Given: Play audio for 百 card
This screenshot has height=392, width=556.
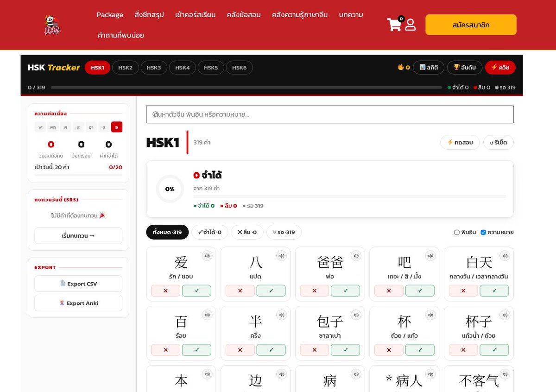Looking at the screenshot, I should tap(207, 315).
